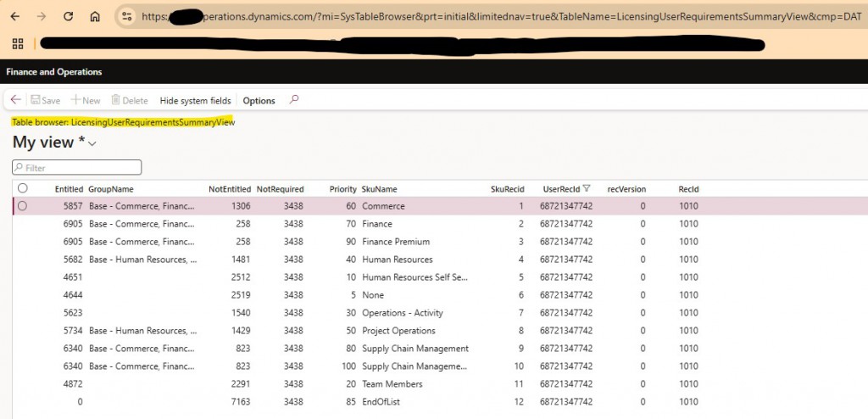This screenshot has width=868, height=419.
Task: Open the Options menu
Action: point(259,100)
